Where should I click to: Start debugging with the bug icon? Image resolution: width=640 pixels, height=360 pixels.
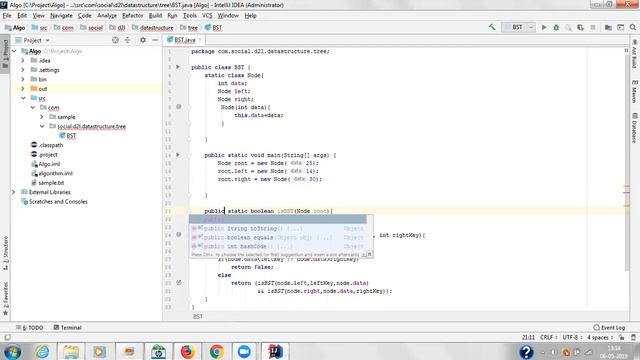coord(556,27)
